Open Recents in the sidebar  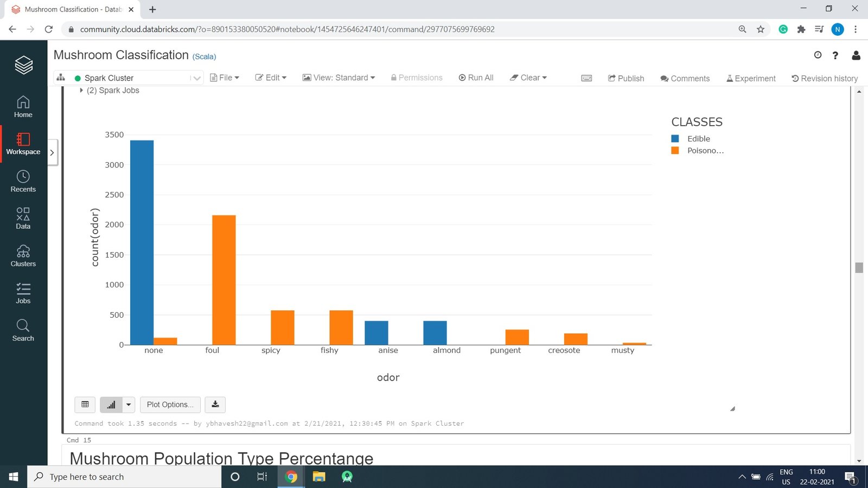(x=23, y=181)
